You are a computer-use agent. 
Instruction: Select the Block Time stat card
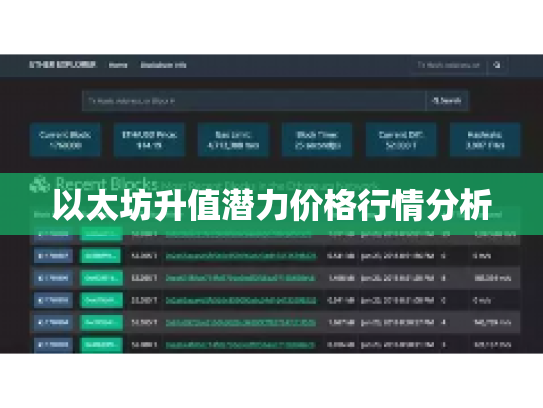[x=317, y=140]
